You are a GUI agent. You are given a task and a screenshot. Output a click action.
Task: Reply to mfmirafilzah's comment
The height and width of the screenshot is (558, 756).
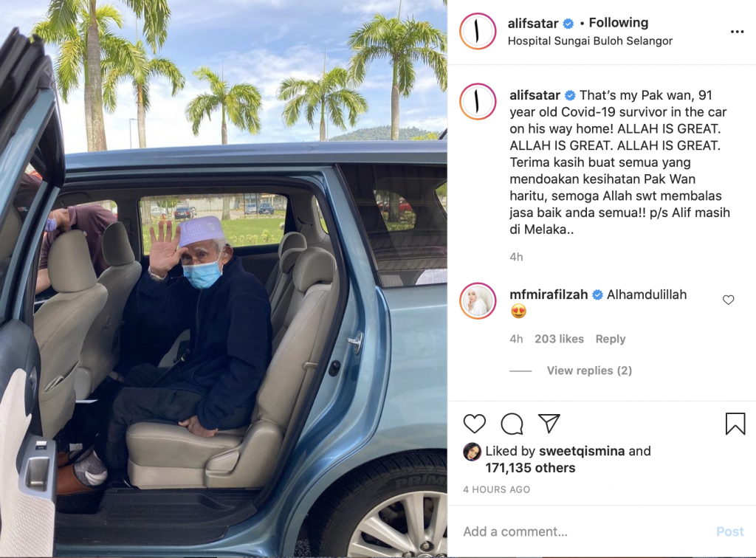(611, 340)
